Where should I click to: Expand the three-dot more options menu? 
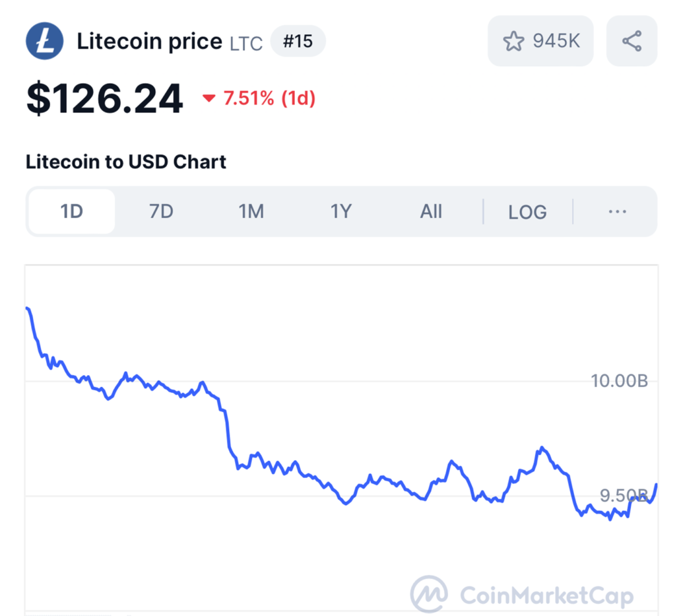coord(617,212)
